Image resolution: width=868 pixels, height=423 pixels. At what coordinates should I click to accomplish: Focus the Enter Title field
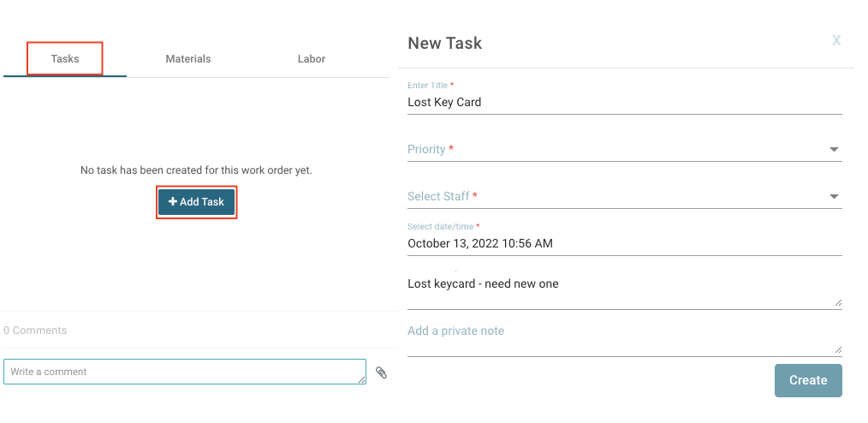tap(623, 102)
